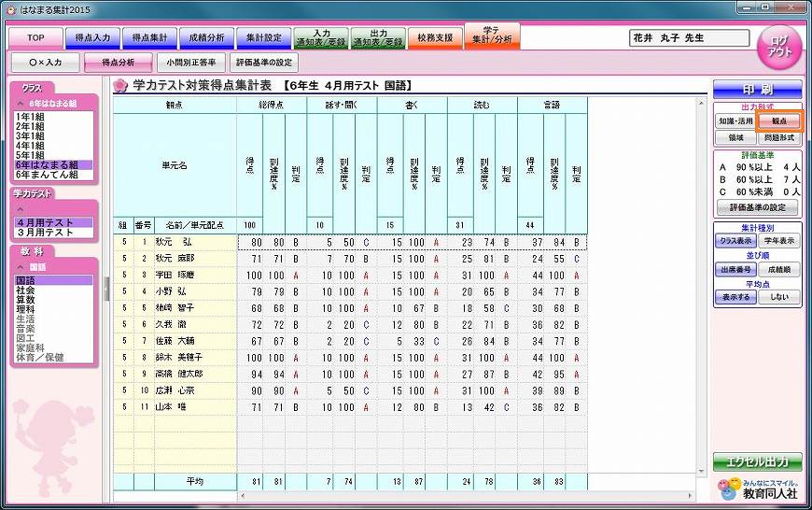Sort by 成績順
812x510 pixels.
[x=778, y=270]
